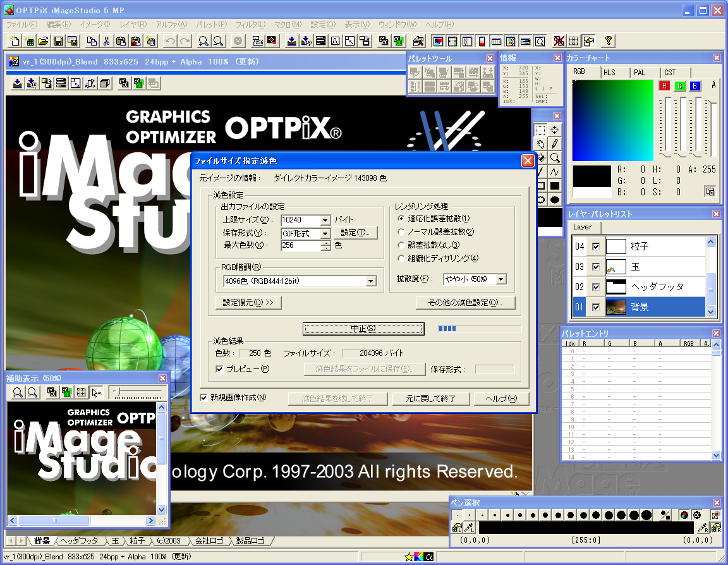
Task: Click the green G channel swatch
Action: [x=680, y=86]
